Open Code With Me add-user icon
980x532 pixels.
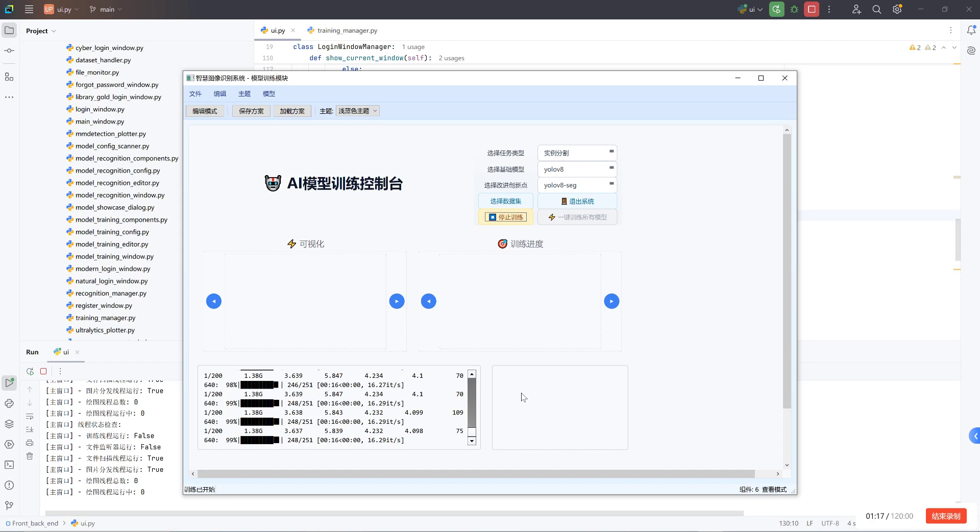click(x=856, y=9)
